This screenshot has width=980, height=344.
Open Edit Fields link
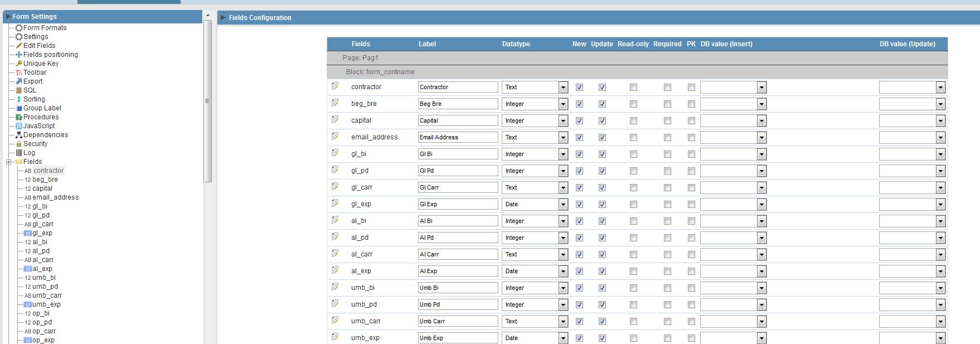[39, 46]
